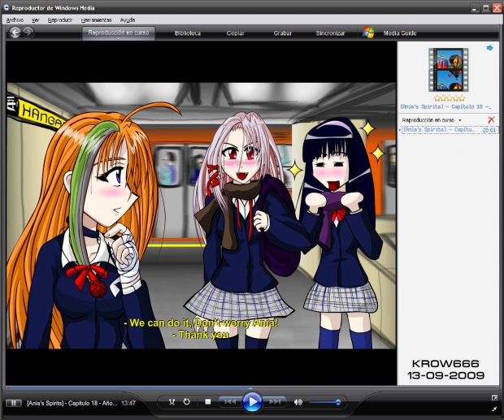Toggle repeat mode
Screen dimensions: 504x420
pyautogui.click(x=186, y=401)
